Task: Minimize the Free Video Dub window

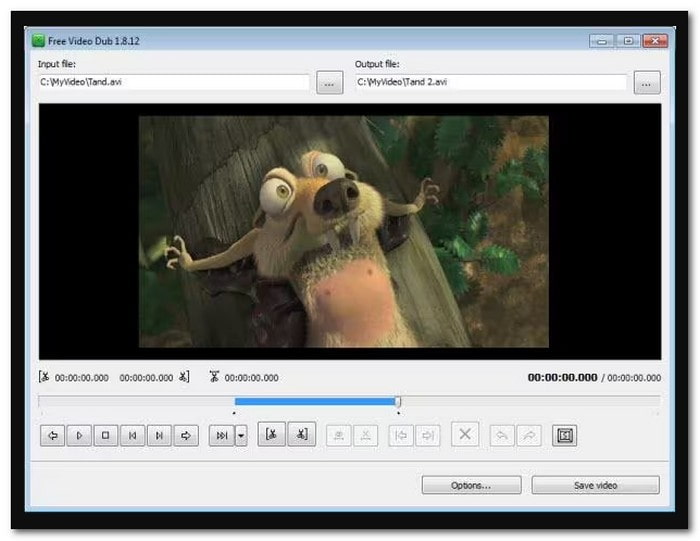Action: click(602, 41)
